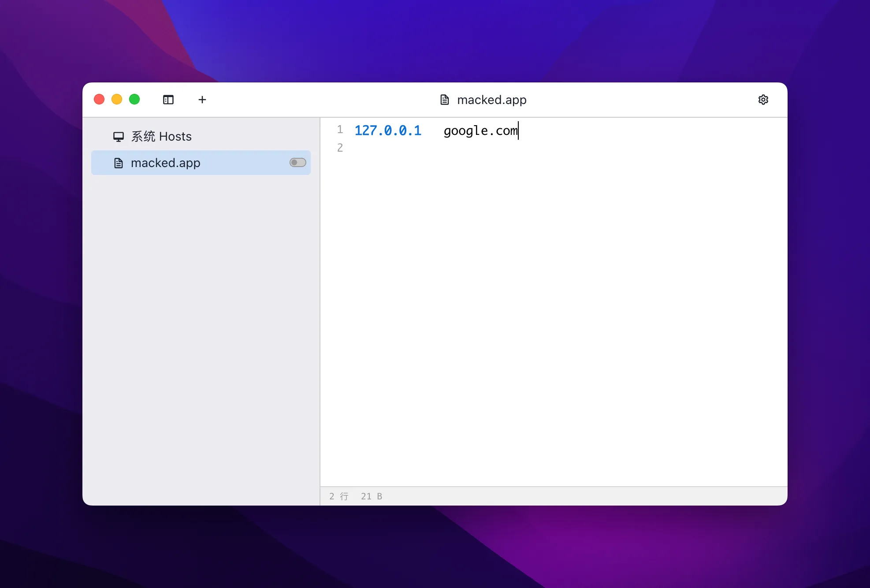The width and height of the screenshot is (870, 588).
Task: Click line number 1 in the editor gutter
Action: tap(340, 129)
